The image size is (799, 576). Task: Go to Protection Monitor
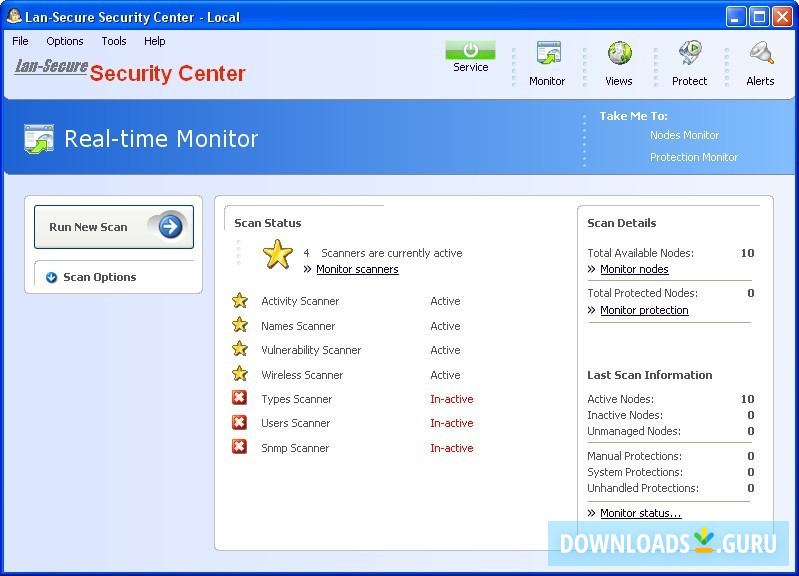[694, 157]
